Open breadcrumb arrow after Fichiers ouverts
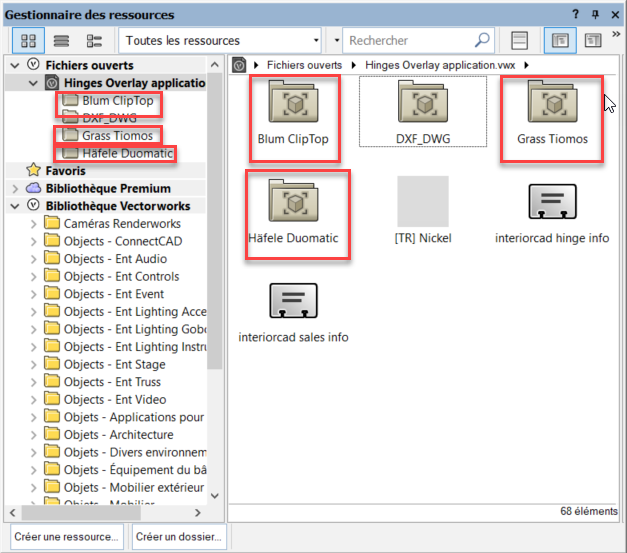 (353, 65)
